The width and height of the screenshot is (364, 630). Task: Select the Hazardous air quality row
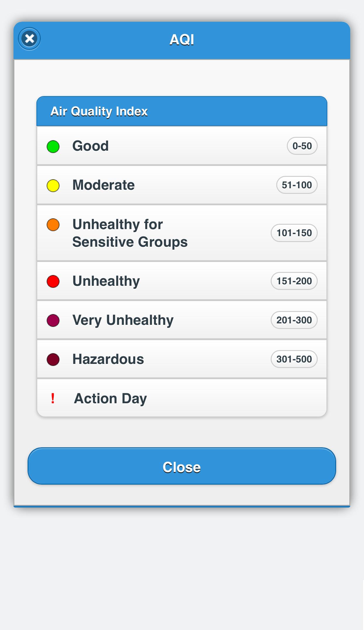[x=182, y=359]
